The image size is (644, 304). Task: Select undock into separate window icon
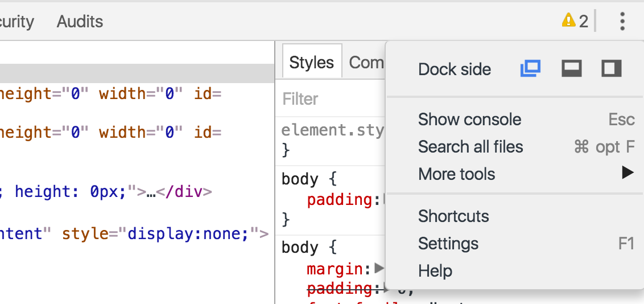[530, 69]
